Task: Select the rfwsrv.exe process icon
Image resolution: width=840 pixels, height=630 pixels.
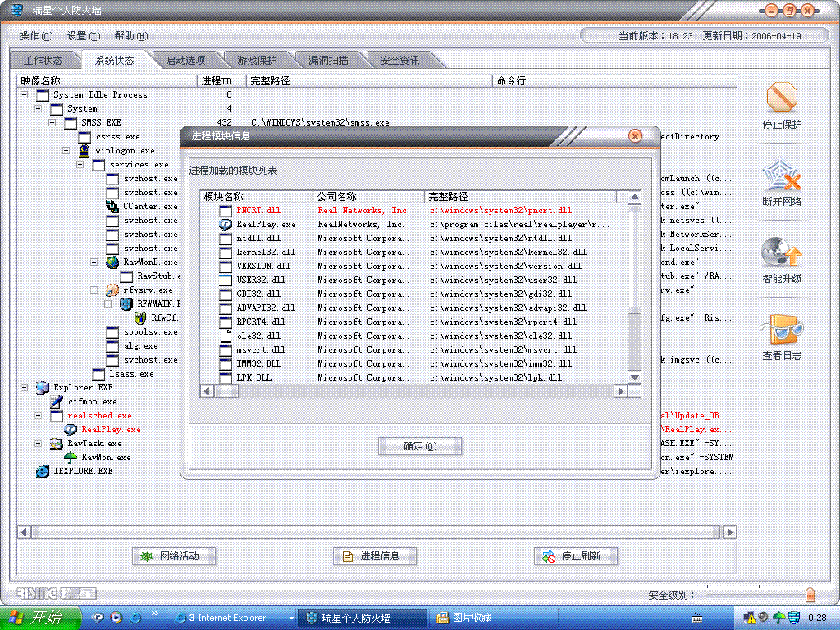Action: (112, 290)
